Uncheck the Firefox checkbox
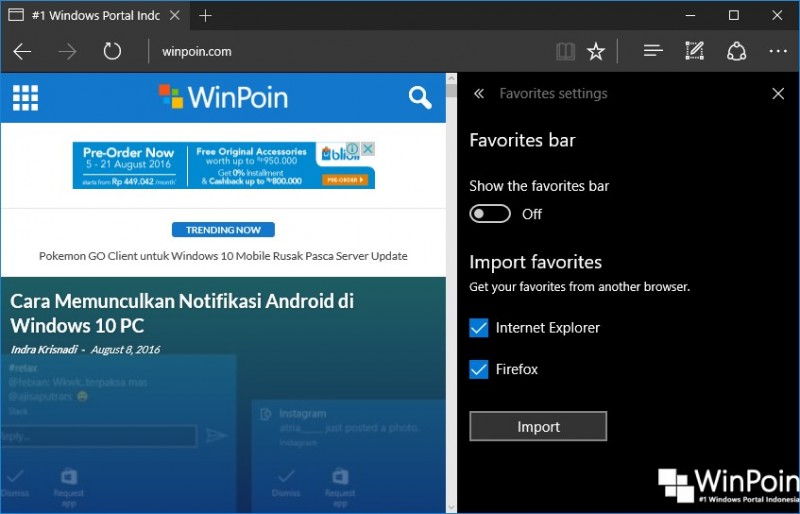The height and width of the screenshot is (514, 800). point(479,369)
